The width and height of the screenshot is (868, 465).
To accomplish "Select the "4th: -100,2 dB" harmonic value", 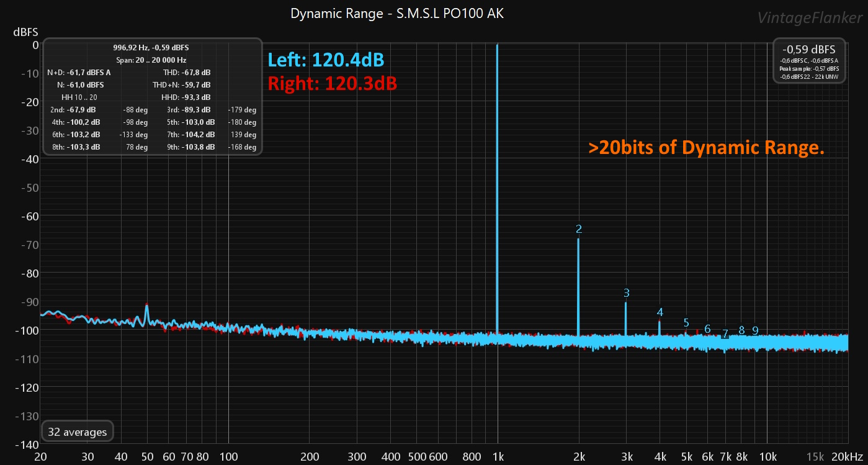I will click(x=74, y=122).
